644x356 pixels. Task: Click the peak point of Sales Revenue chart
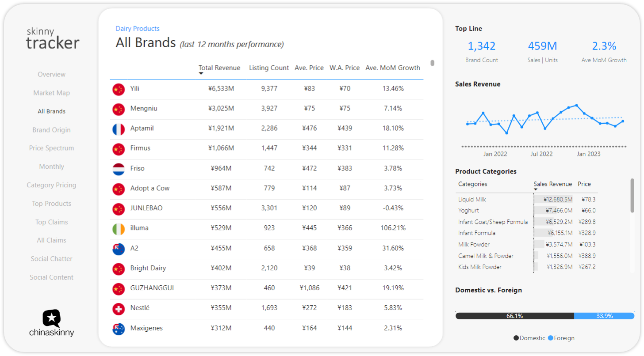coord(577,105)
